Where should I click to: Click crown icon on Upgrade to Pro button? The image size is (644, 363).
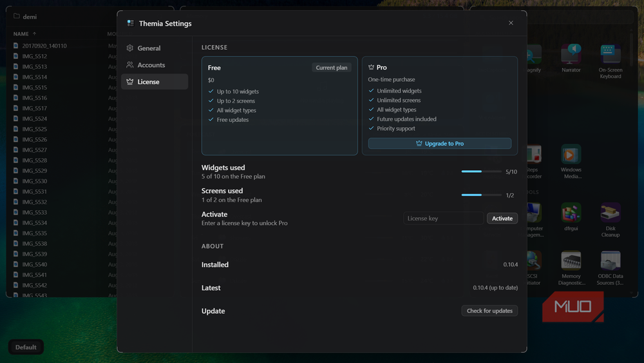(419, 144)
